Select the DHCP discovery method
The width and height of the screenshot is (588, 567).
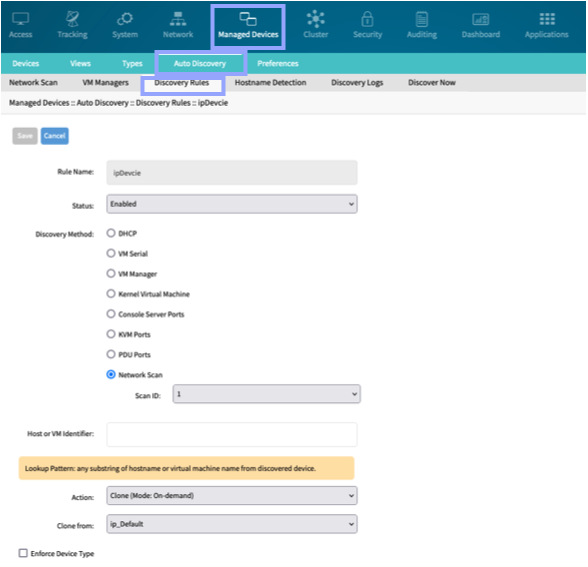(111, 233)
